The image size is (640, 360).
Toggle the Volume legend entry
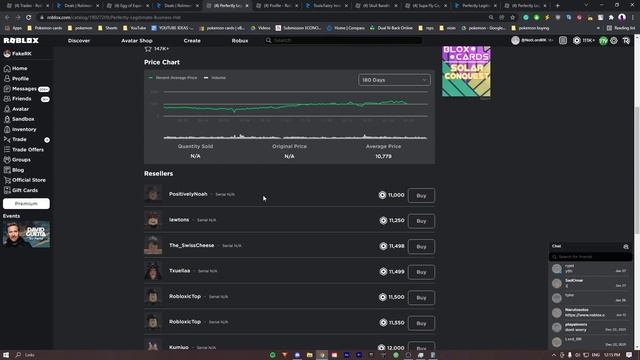tap(215, 78)
